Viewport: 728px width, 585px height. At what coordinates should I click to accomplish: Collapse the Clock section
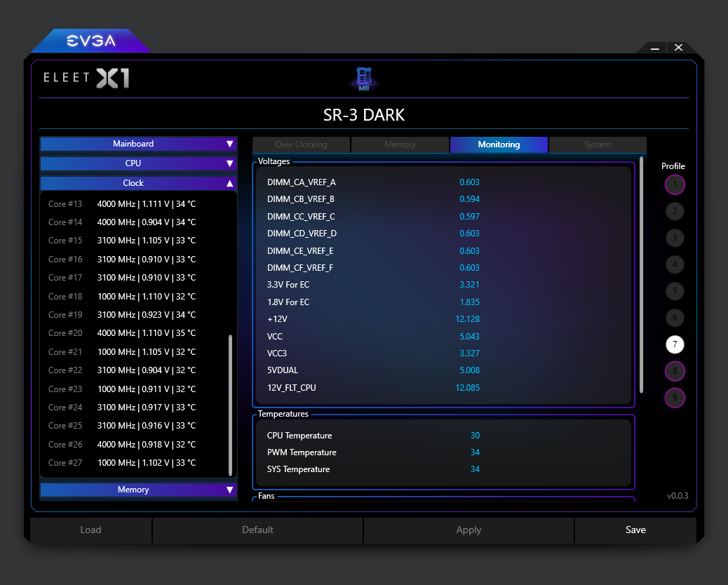click(138, 183)
